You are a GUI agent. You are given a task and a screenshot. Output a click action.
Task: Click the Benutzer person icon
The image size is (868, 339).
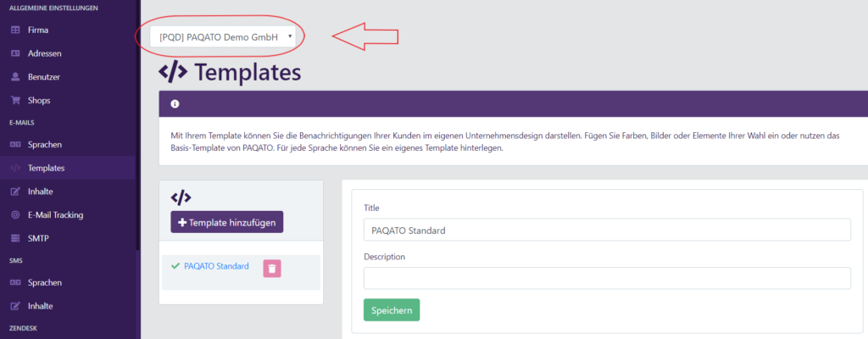point(15,77)
